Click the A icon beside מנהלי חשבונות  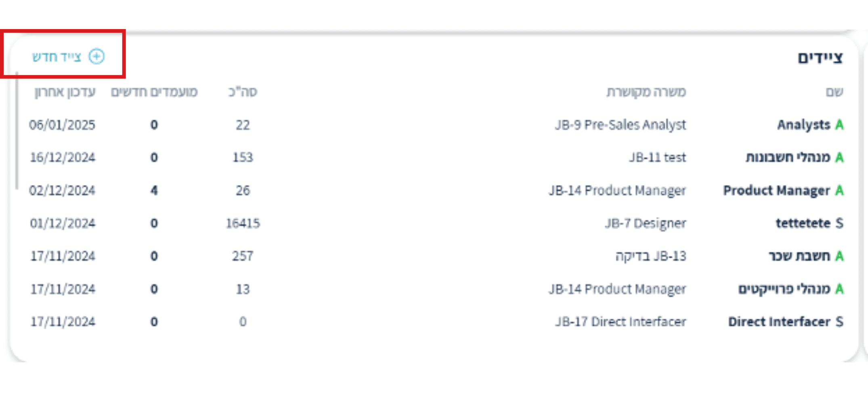pyautogui.click(x=839, y=158)
